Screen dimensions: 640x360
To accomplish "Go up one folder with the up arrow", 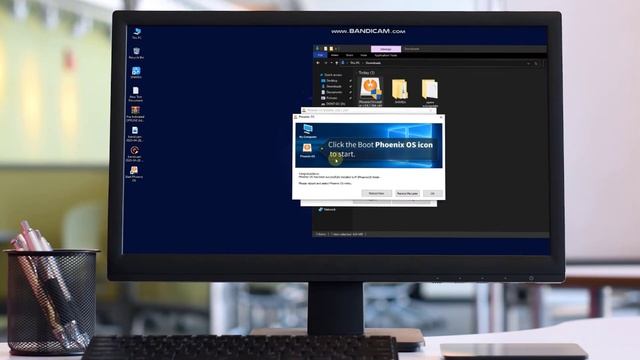I will click(336, 63).
